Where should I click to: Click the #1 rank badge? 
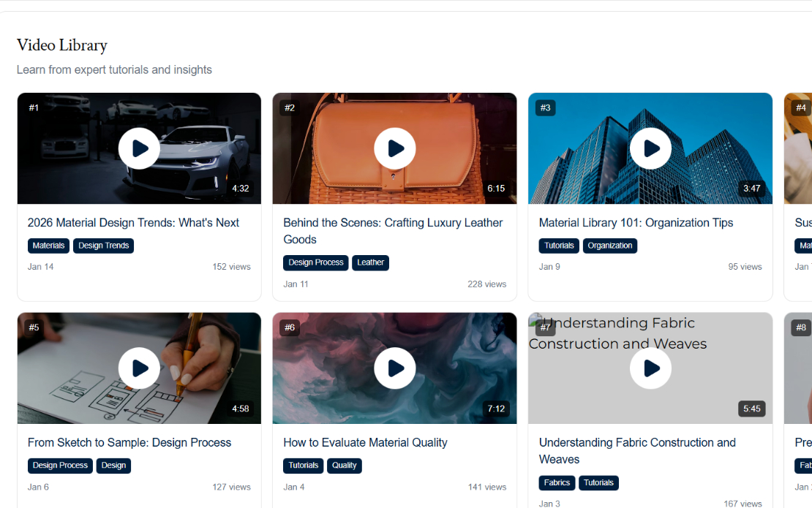tap(34, 107)
